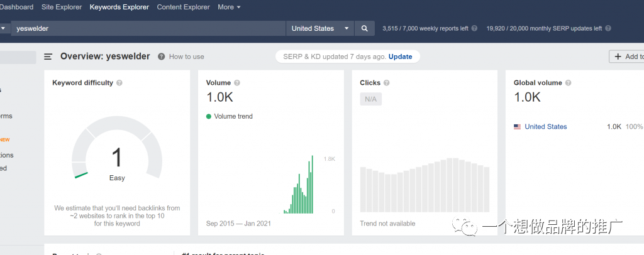Click help icon next to weekly reports left
This screenshot has width=644, height=255.
[474, 28]
